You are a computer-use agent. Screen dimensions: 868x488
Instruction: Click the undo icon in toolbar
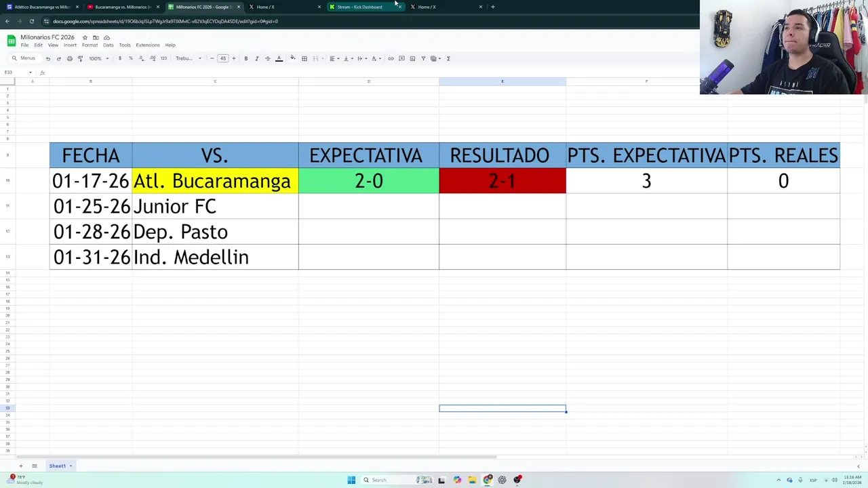tap(47, 58)
